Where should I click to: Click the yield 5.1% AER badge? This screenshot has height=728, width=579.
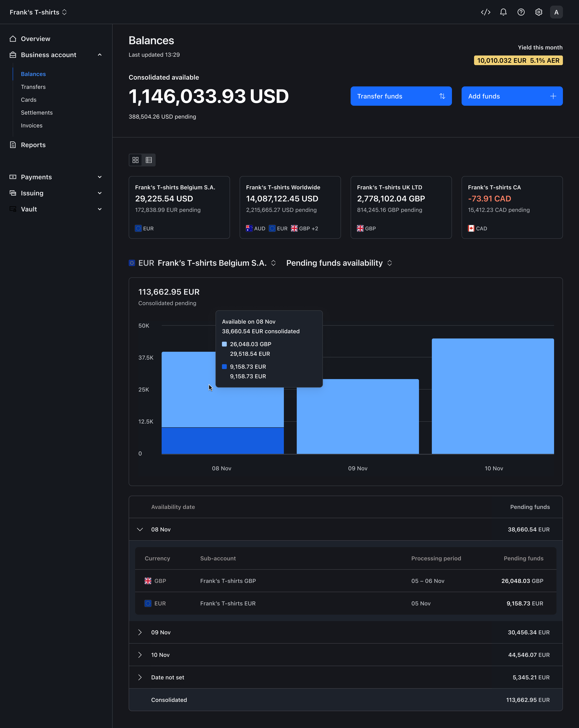click(x=518, y=60)
